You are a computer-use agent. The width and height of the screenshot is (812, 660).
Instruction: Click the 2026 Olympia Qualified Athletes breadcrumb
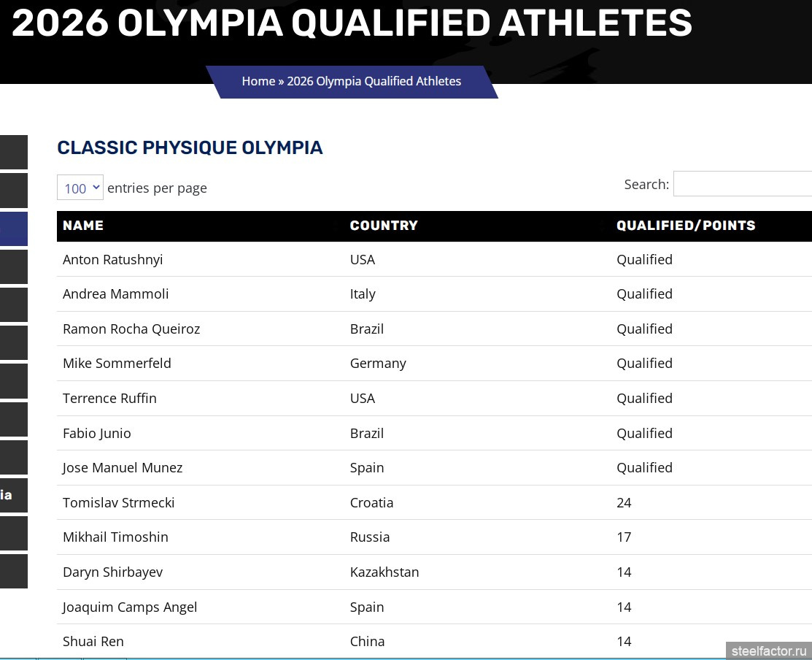(x=374, y=81)
